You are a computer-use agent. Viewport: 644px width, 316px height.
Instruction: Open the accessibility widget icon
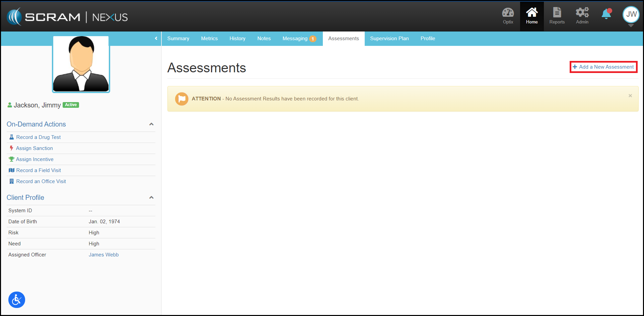click(17, 300)
